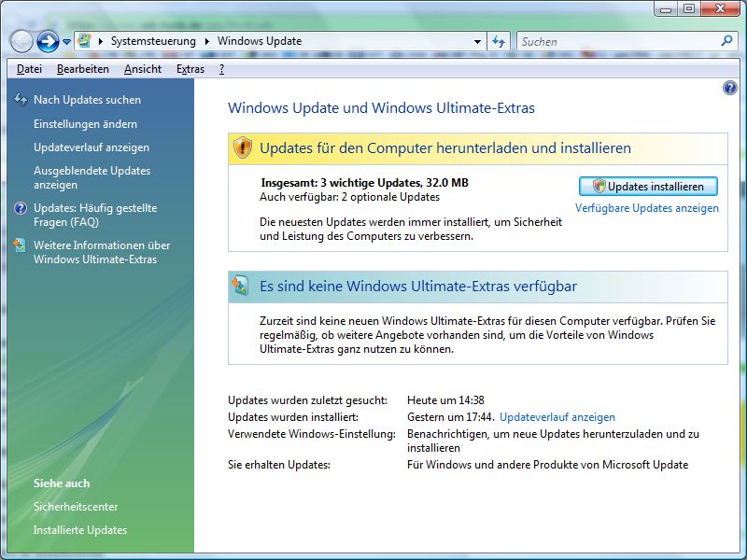Click the heading Es sind keine Windows Ultimate-Extras verfügbar
This screenshot has height=560, width=747.
pyautogui.click(x=418, y=287)
